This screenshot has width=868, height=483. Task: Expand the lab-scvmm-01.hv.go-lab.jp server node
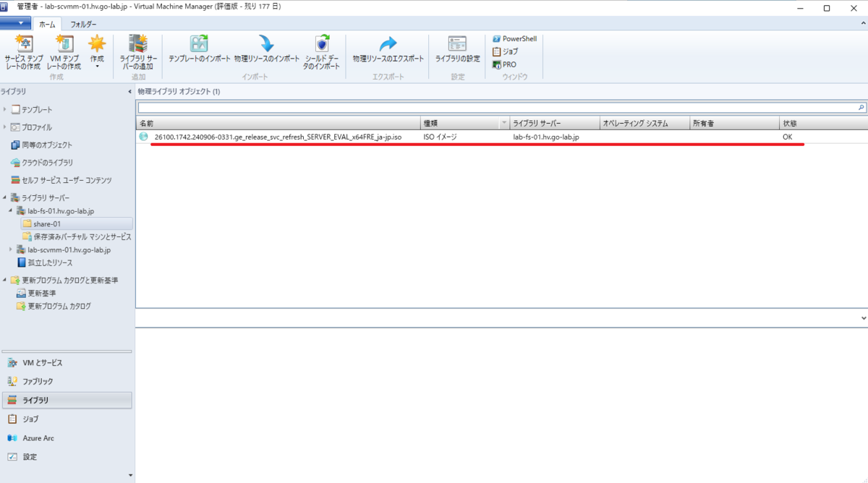point(11,249)
